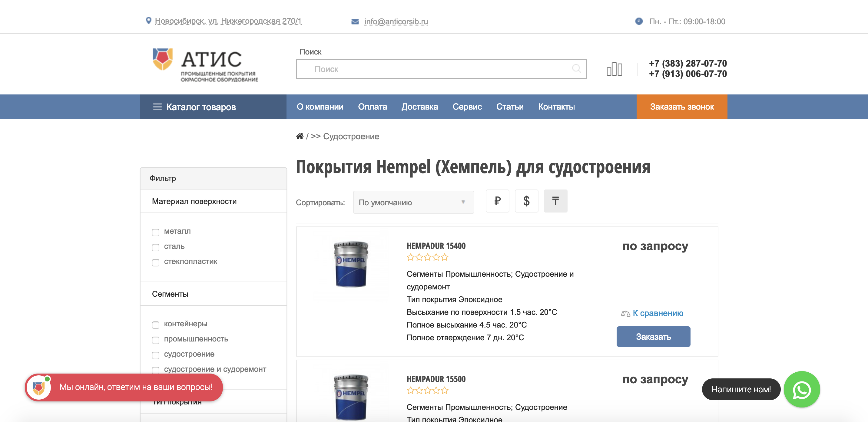Open the Доставка menu item
The height and width of the screenshot is (422, 868).
click(x=419, y=107)
